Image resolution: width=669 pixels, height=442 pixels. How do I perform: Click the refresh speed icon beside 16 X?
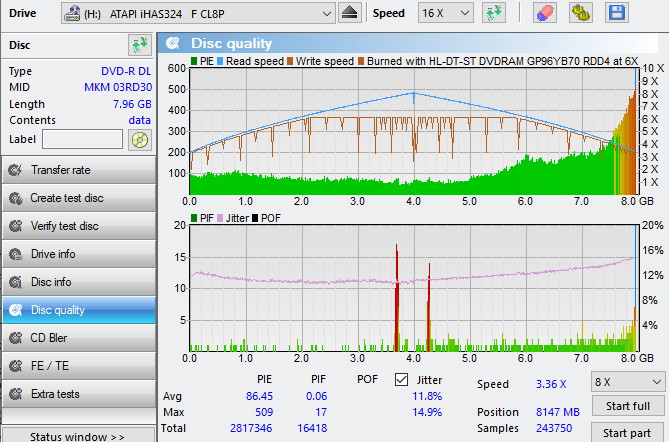[493, 13]
